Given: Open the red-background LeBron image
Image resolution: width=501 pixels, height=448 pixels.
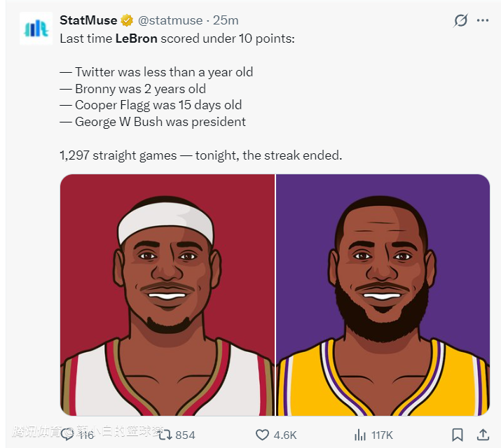Looking at the screenshot, I should click(x=167, y=295).
